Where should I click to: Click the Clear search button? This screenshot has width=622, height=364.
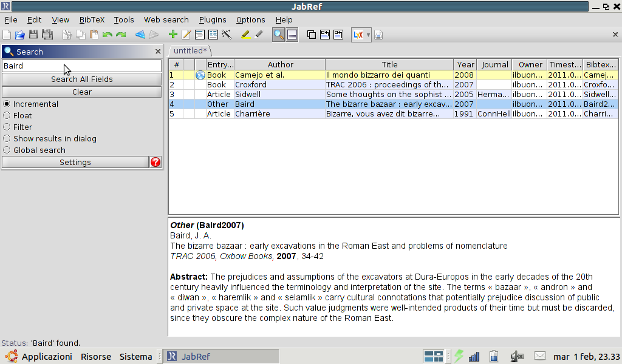[x=82, y=92]
